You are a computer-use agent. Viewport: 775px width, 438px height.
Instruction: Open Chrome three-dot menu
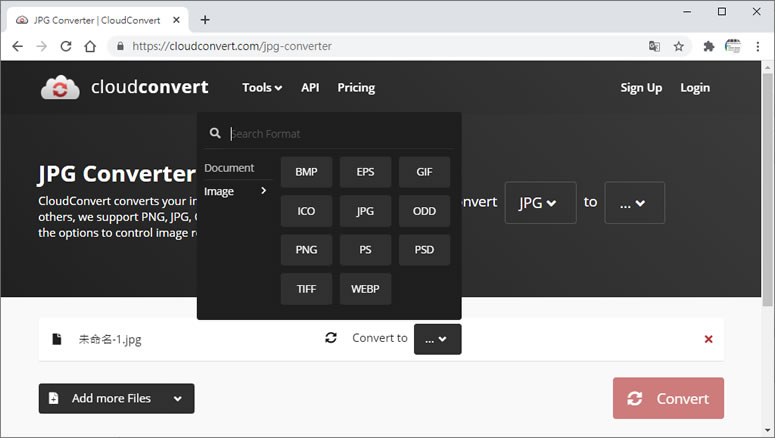(758, 46)
